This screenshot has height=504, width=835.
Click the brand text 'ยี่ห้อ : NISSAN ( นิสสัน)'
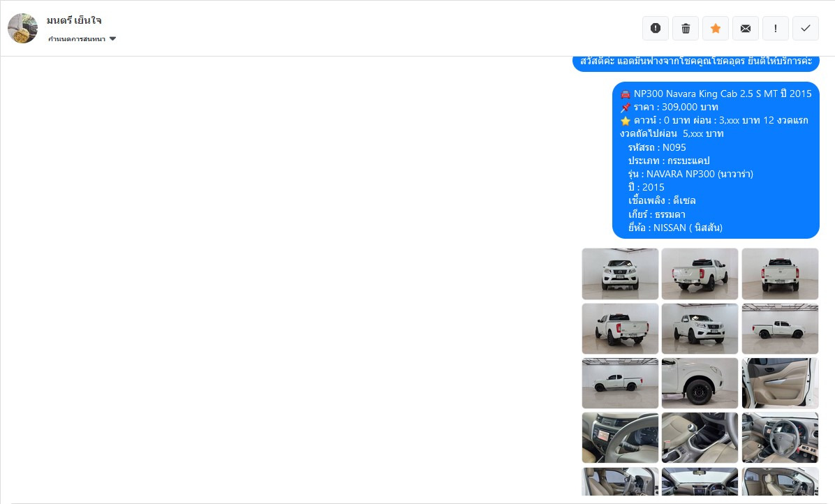[675, 228]
